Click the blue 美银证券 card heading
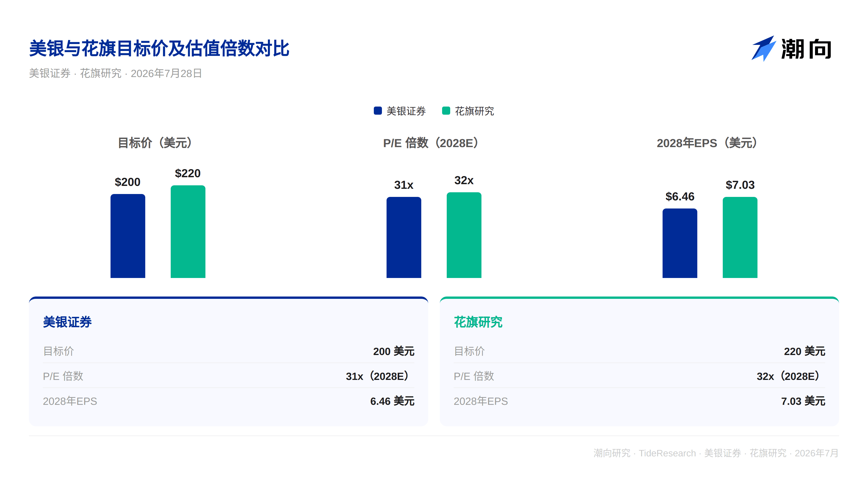The width and height of the screenshot is (868, 494). coord(67,322)
